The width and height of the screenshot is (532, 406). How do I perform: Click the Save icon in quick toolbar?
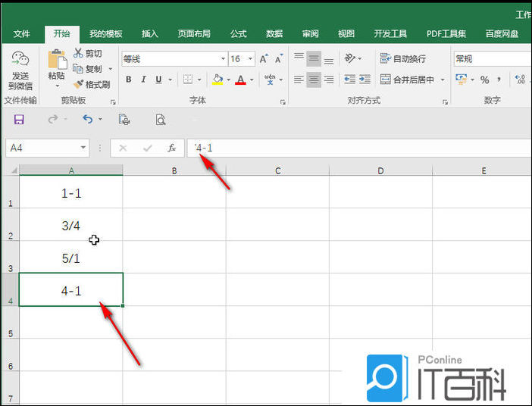[x=19, y=120]
